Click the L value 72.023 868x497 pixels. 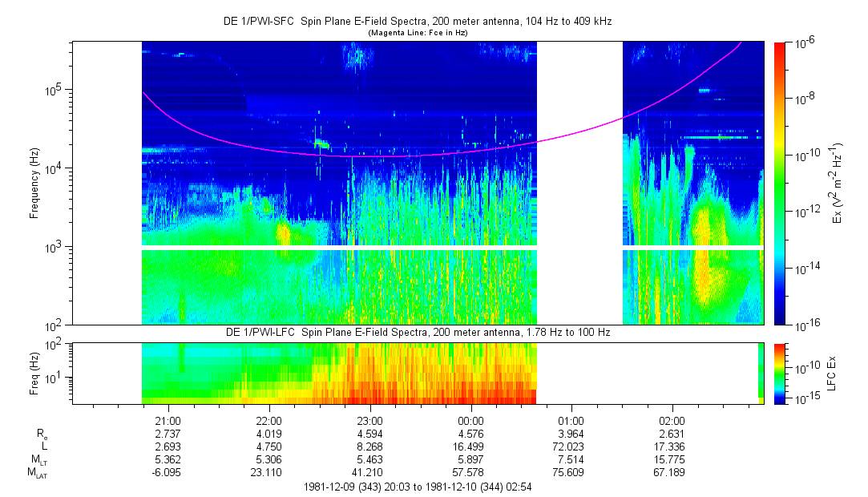571,446
